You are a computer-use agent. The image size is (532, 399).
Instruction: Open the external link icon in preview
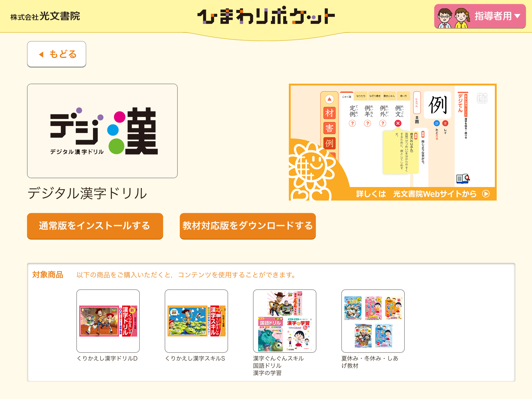pyautogui.click(x=482, y=98)
